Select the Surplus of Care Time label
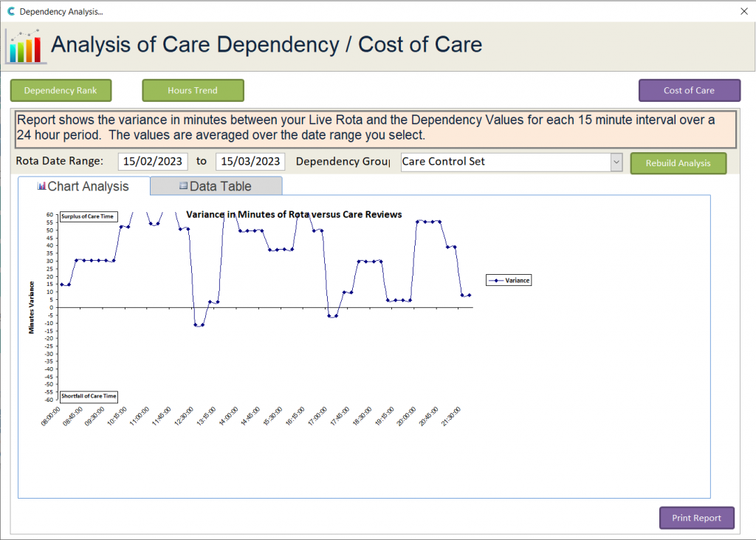 88,216
